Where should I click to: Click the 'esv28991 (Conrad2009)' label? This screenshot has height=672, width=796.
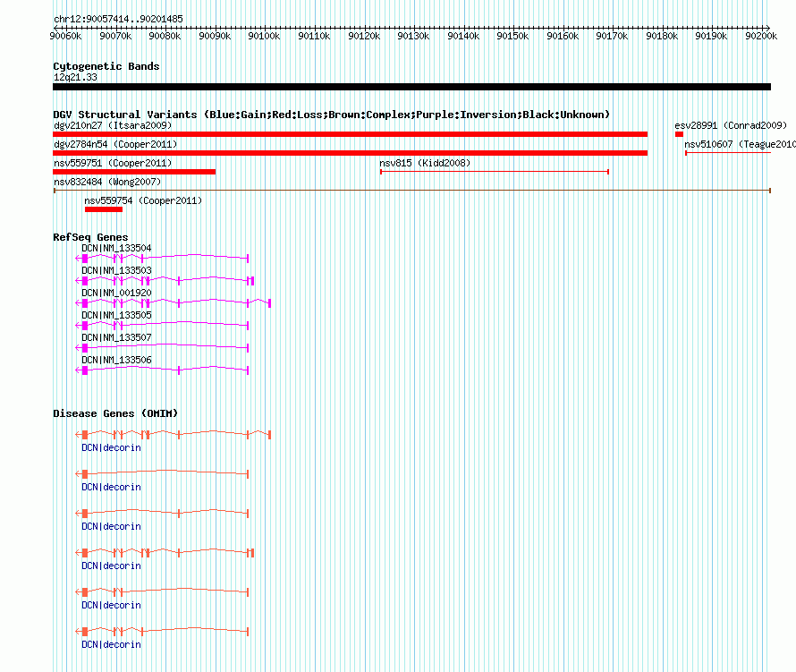pos(731,125)
